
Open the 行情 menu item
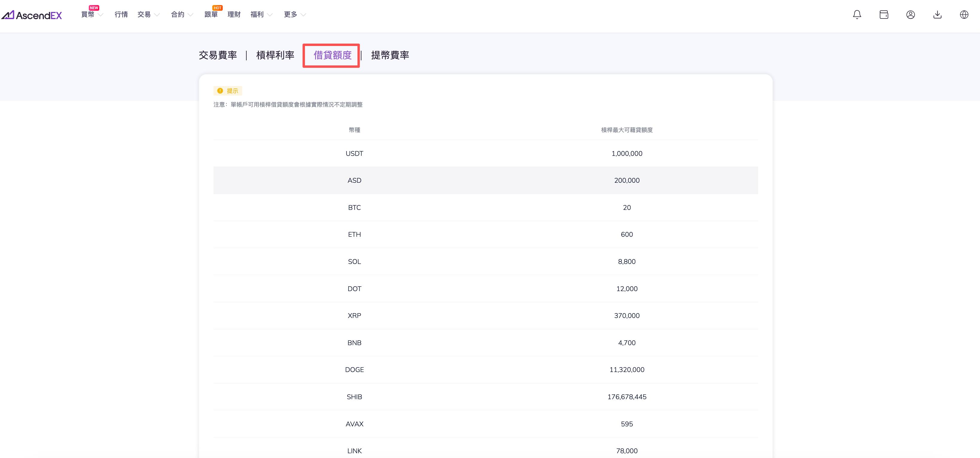(121, 14)
